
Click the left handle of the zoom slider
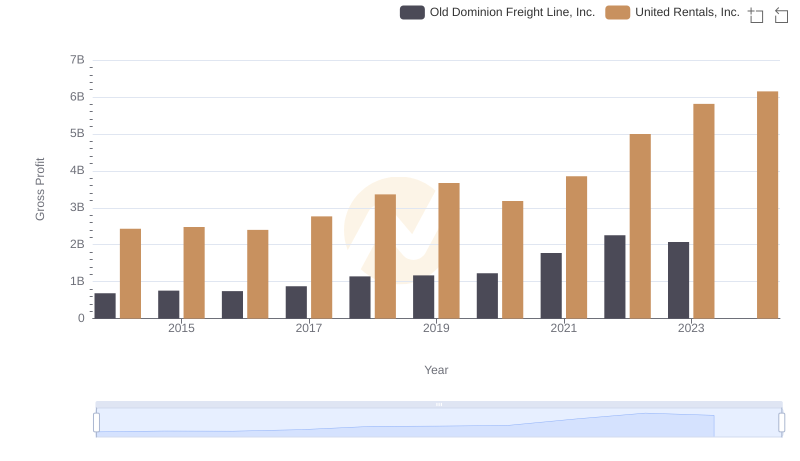point(96,423)
